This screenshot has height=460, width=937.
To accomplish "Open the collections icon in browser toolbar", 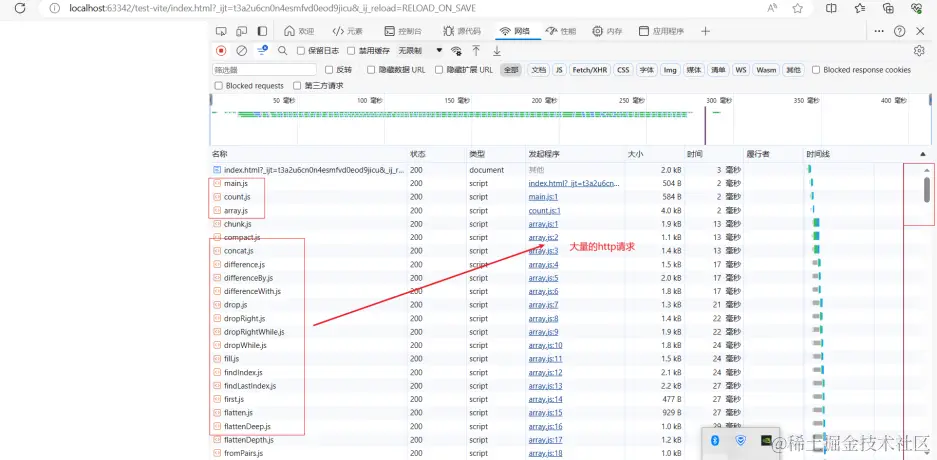I will tap(889, 8).
